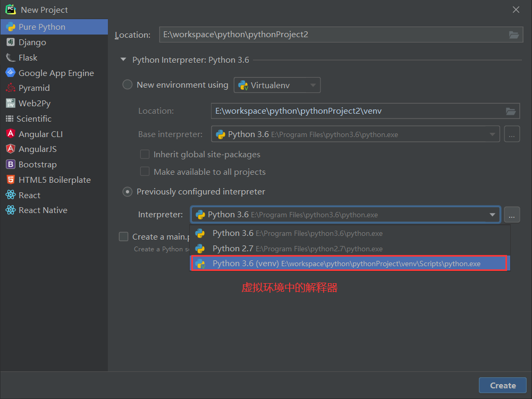Screen dimensions: 532x399
Task: Toggle Inherit global site-packages checkbox
Action: click(145, 155)
